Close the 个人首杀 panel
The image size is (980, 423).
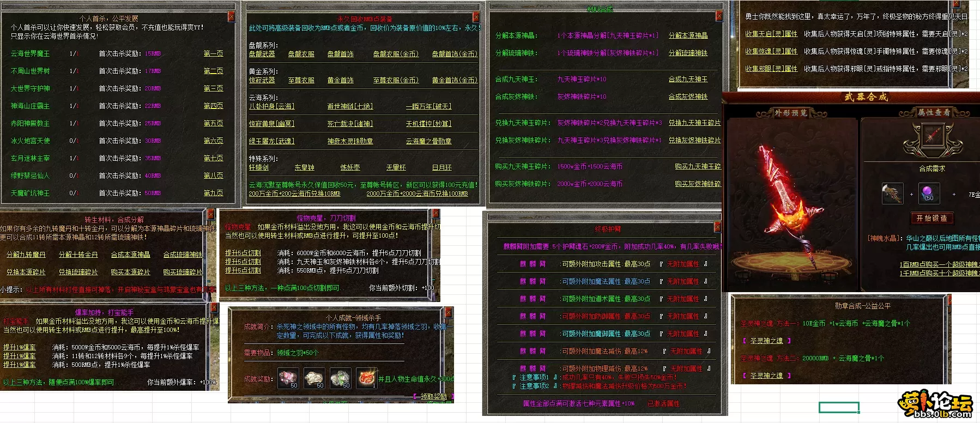[x=231, y=17]
